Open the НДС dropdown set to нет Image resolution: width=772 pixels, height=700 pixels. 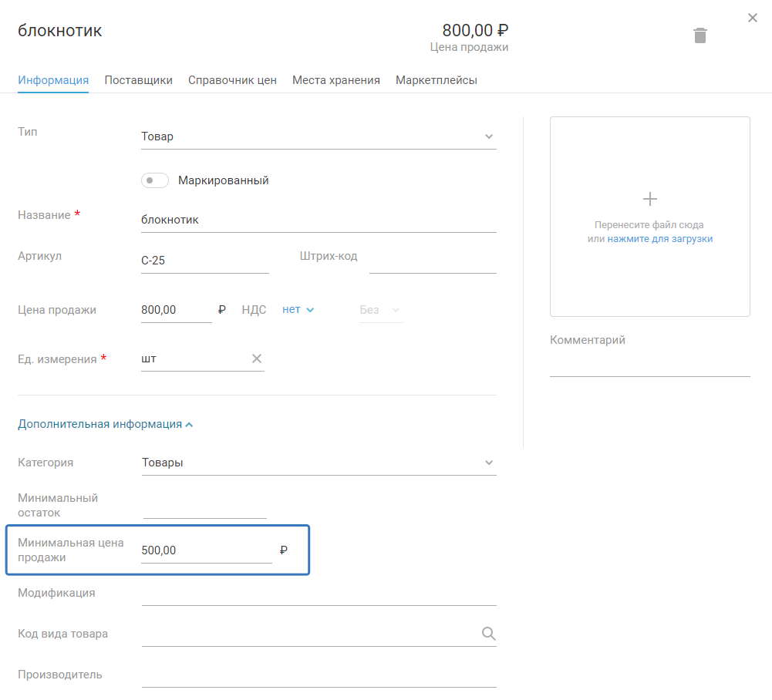click(298, 310)
